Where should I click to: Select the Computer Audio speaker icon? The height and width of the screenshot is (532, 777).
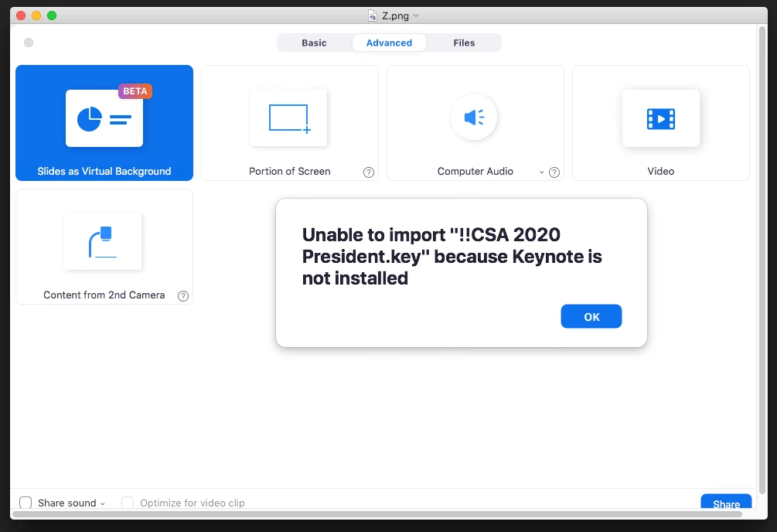pos(474,117)
